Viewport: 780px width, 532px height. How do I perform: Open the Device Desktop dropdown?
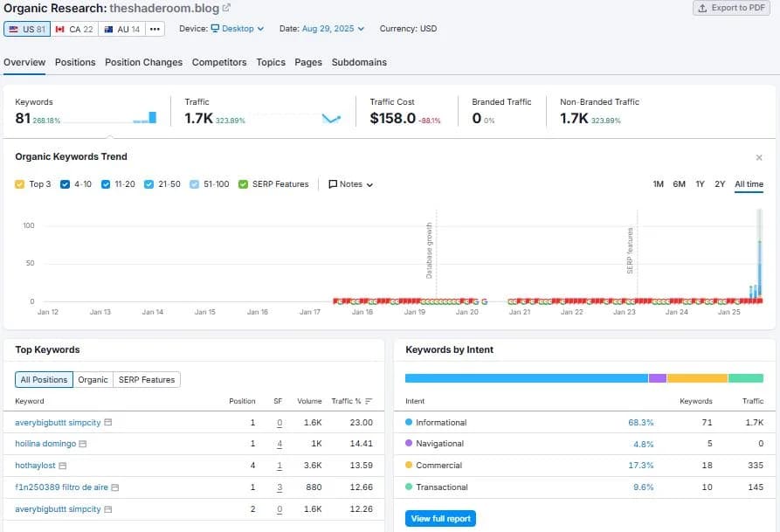pos(238,28)
